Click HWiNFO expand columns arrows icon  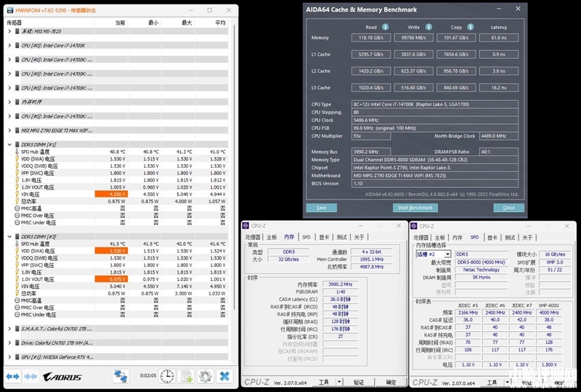click(x=12, y=377)
